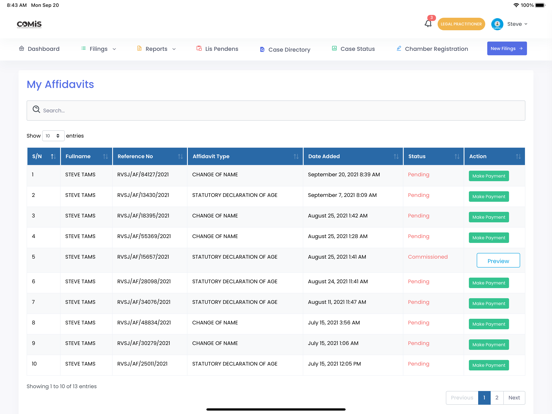Click the Chamber Registration pencil icon
Viewport: 552px width, 414px height.
click(x=399, y=48)
